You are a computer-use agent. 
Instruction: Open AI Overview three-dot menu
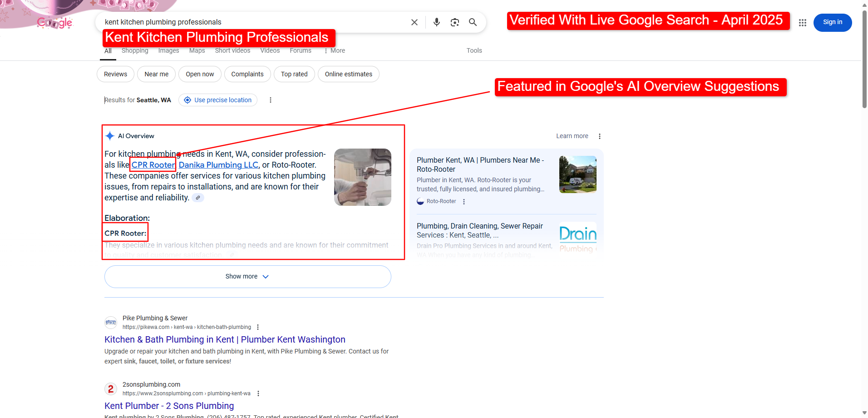(x=599, y=136)
